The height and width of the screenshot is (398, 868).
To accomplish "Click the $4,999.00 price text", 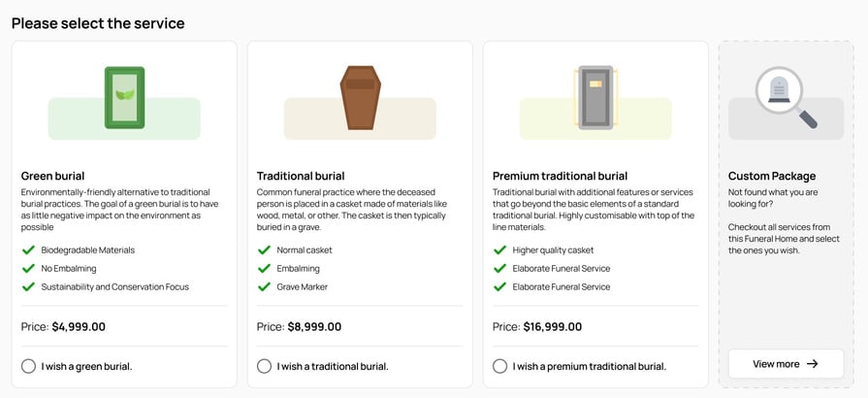I will [79, 327].
